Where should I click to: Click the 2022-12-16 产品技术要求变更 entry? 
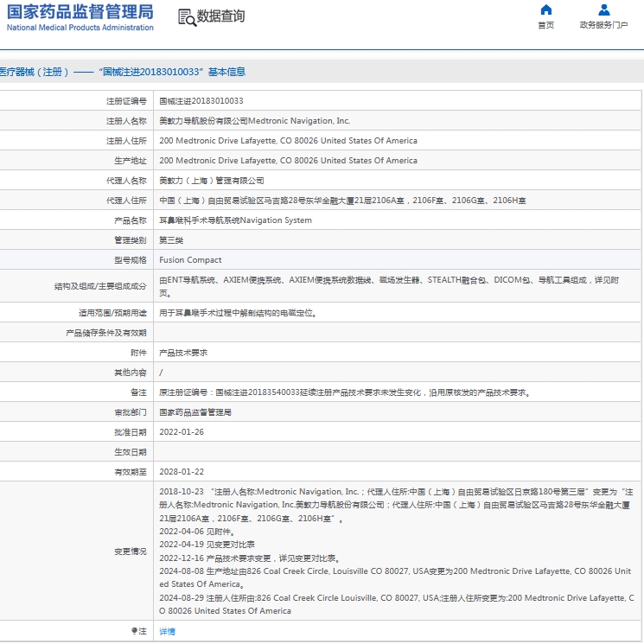tap(250, 558)
